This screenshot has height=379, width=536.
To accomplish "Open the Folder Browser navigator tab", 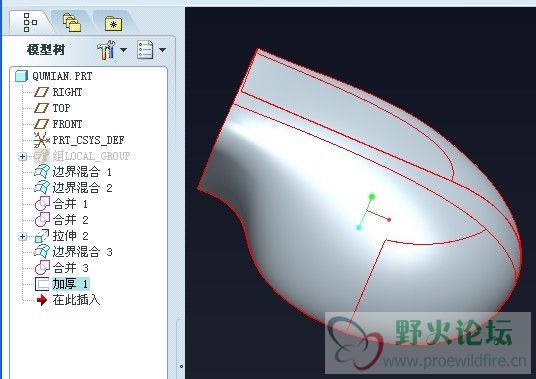I will click(x=72, y=23).
